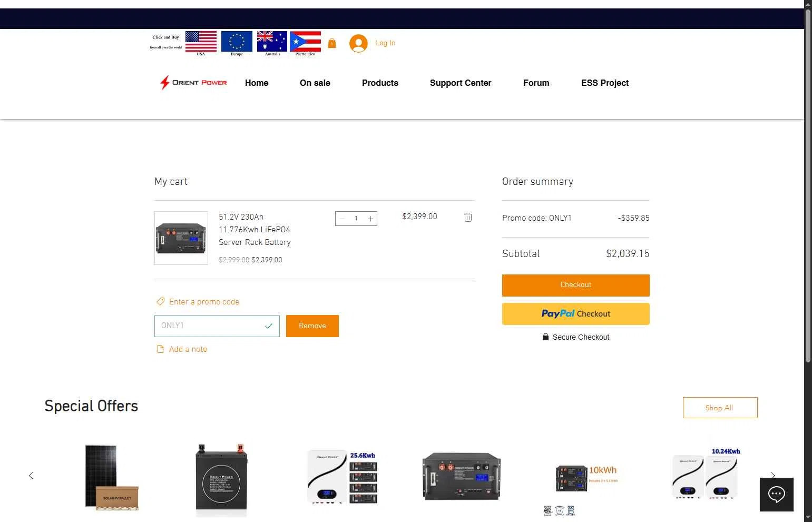The width and height of the screenshot is (812, 522).
Task: Click the Secure Checkout lock icon
Action: tap(545, 337)
